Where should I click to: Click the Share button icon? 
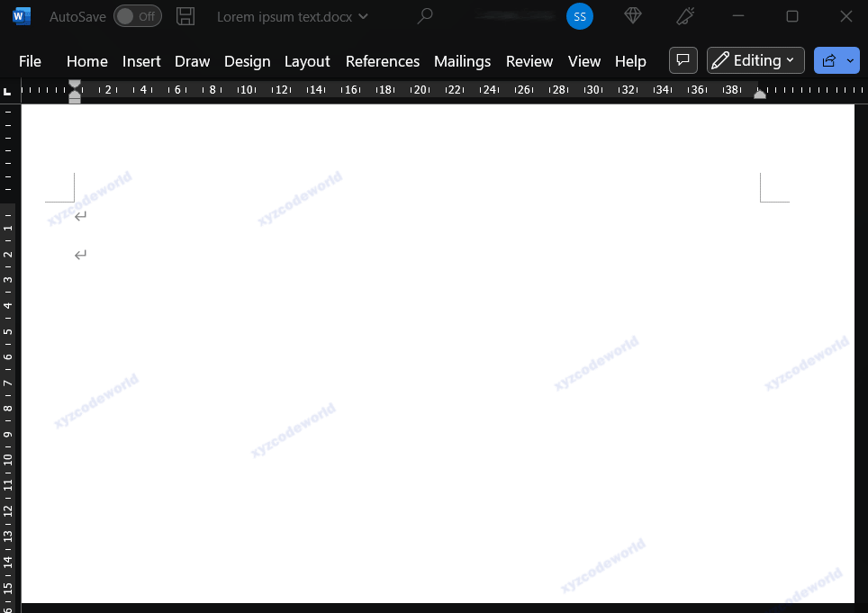(x=828, y=60)
